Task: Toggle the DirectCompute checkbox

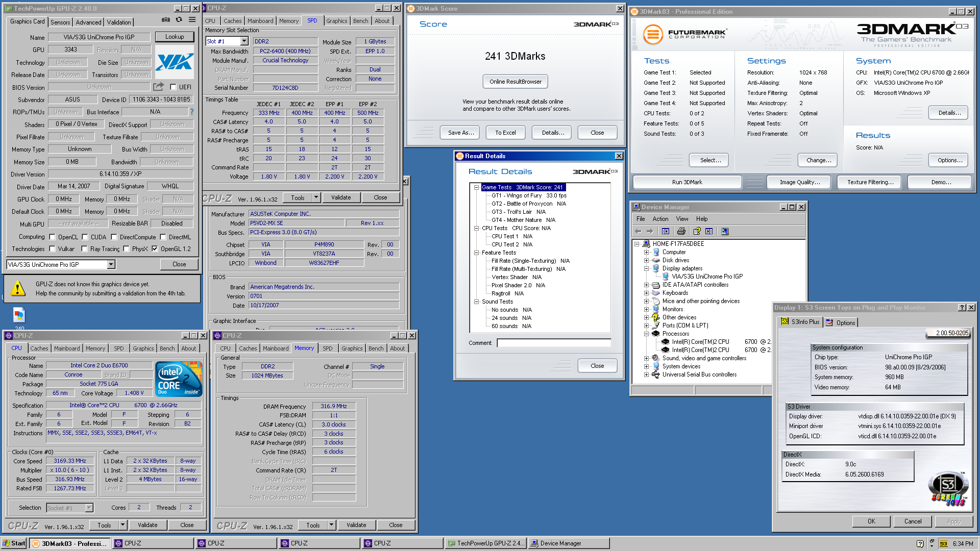Action: (x=114, y=237)
